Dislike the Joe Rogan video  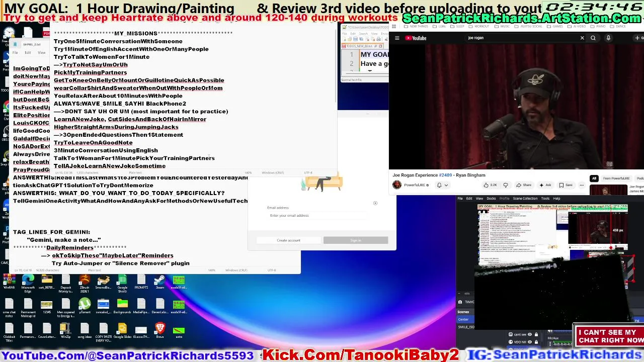pyautogui.click(x=506, y=185)
